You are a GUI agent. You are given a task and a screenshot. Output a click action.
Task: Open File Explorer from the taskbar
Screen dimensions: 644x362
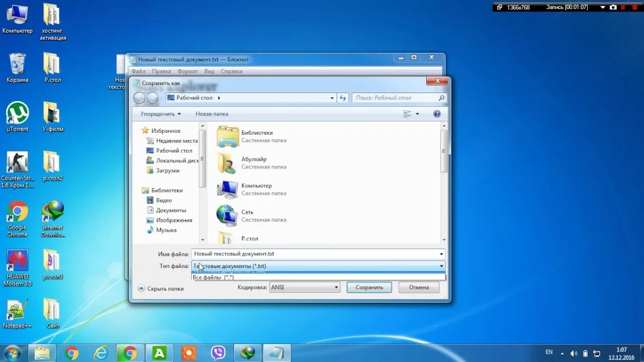pos(42,353)
